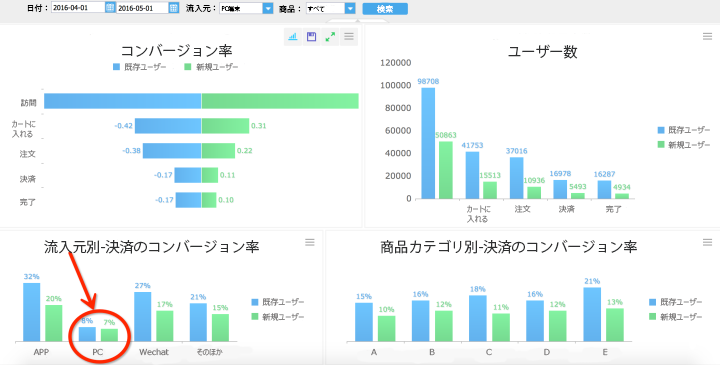Toggle 既存ユーザー legend in 商品カテゴリ別 chart
The height and width of the screenshot is (365, 720).
(675, 302)
